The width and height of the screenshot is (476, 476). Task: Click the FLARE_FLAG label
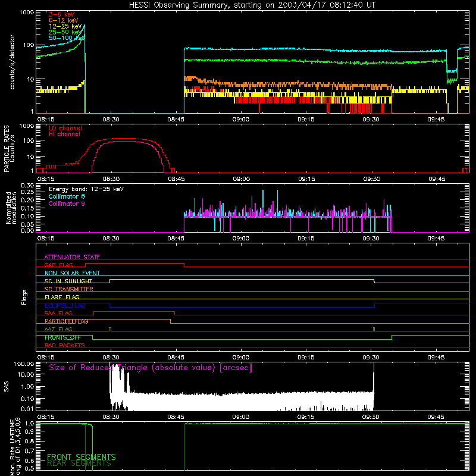click(x=62, y=297)
